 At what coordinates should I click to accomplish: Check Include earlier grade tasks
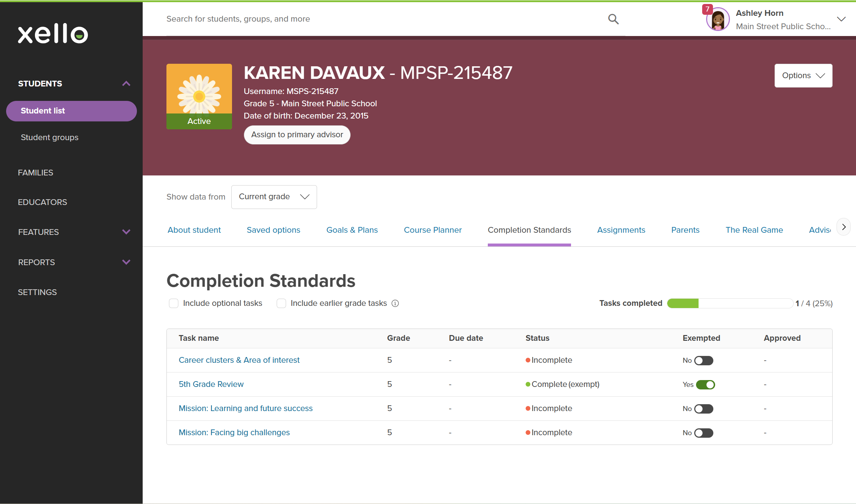point(281,303)
